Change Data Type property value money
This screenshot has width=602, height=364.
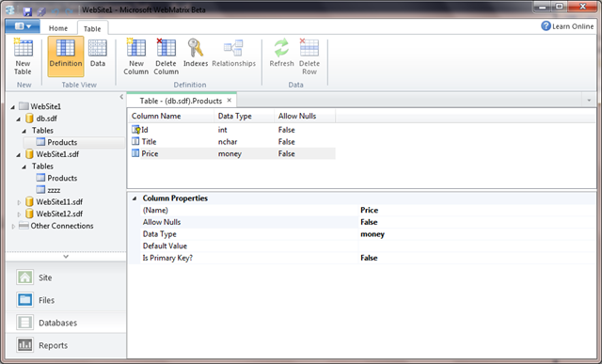coord(477,234)
